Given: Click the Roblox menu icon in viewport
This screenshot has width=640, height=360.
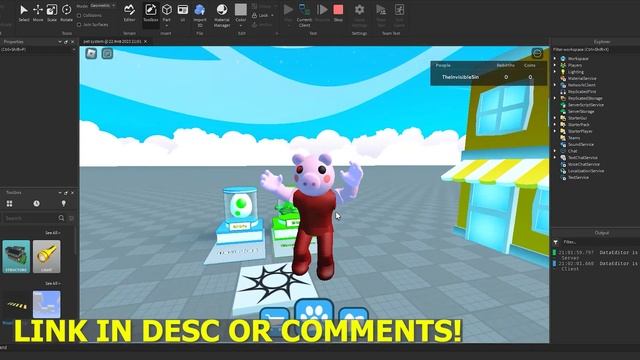Looking at the screenshot, I should coord(91,53).
